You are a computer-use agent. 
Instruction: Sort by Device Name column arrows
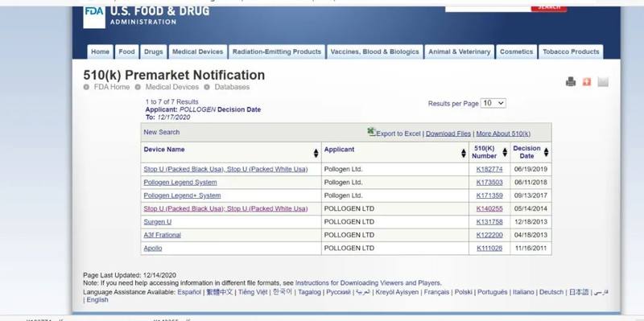point(316,153)
